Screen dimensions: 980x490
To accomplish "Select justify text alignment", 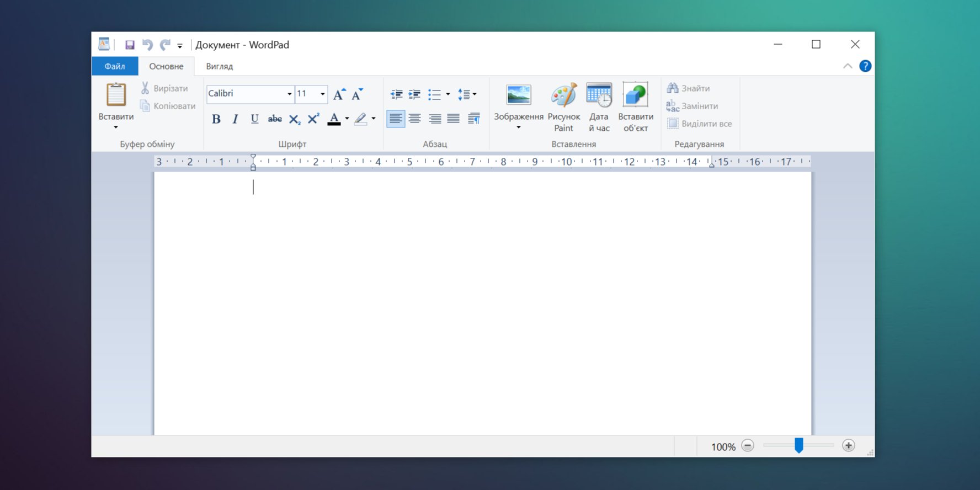I will pos(454,119).
